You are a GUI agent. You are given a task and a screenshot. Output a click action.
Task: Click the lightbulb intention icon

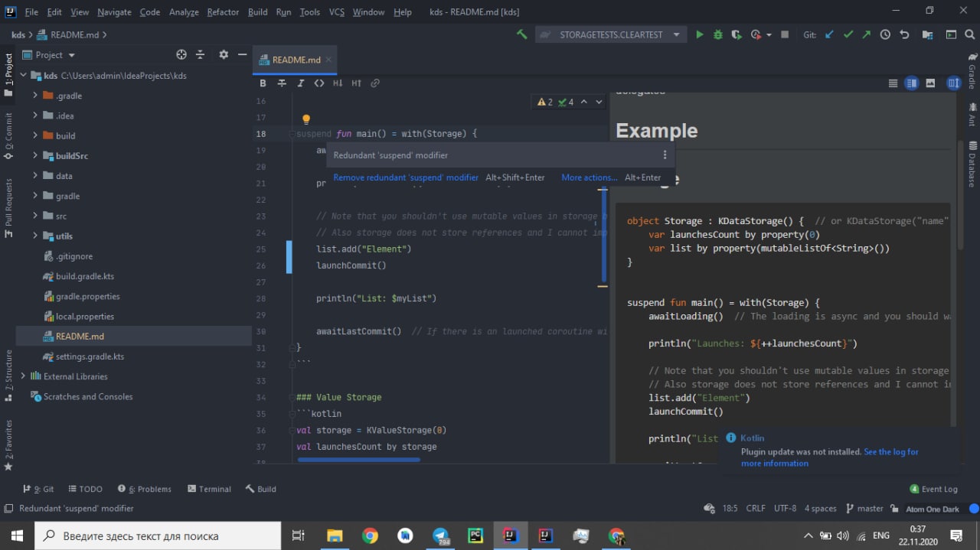coord(305,119)
